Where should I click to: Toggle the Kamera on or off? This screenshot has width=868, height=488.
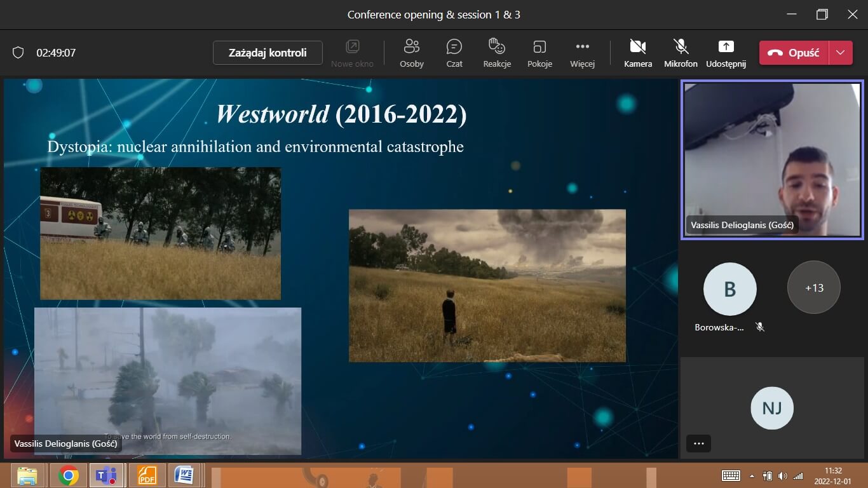coord(638,53)
